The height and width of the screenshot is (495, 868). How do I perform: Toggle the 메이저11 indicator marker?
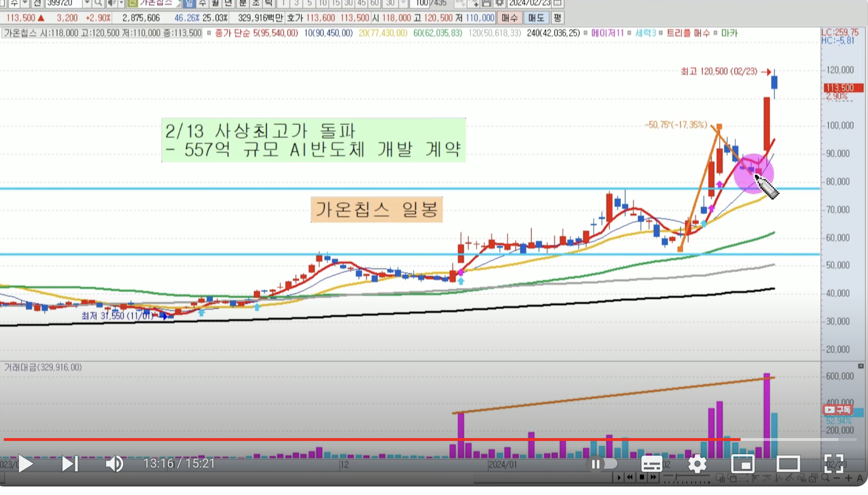tap(607, 33)
